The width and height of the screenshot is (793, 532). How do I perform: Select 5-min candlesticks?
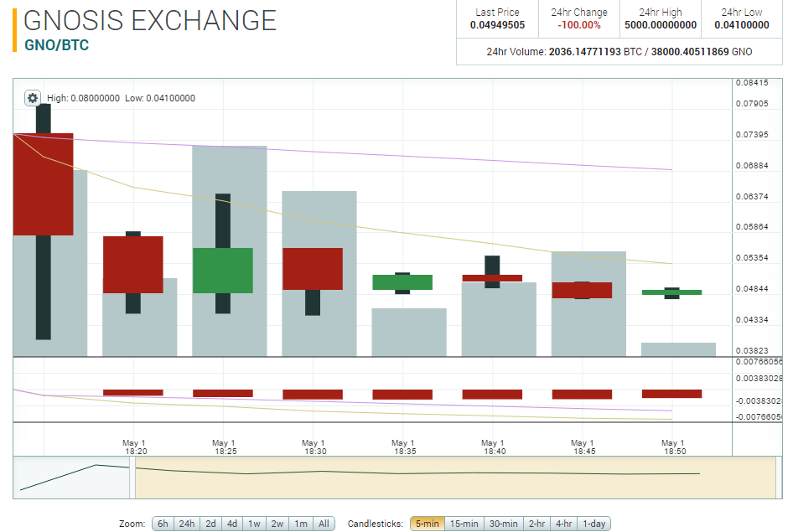click(428, 524)
